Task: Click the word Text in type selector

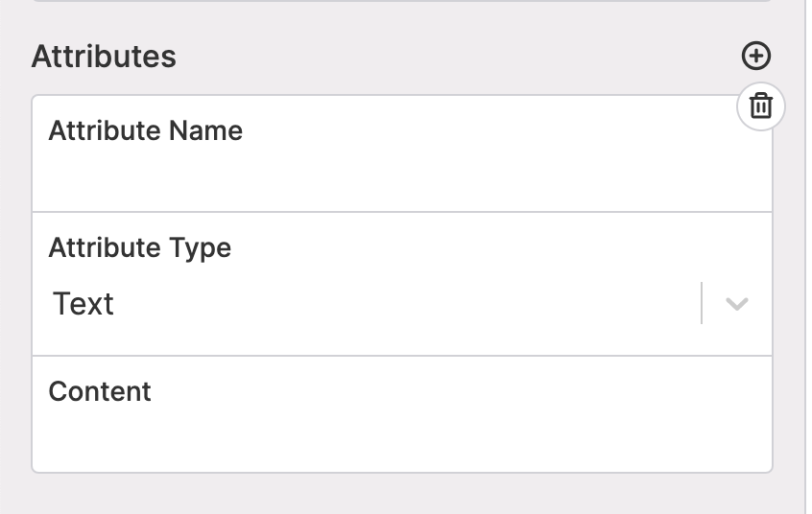Action: coord(84,303)
